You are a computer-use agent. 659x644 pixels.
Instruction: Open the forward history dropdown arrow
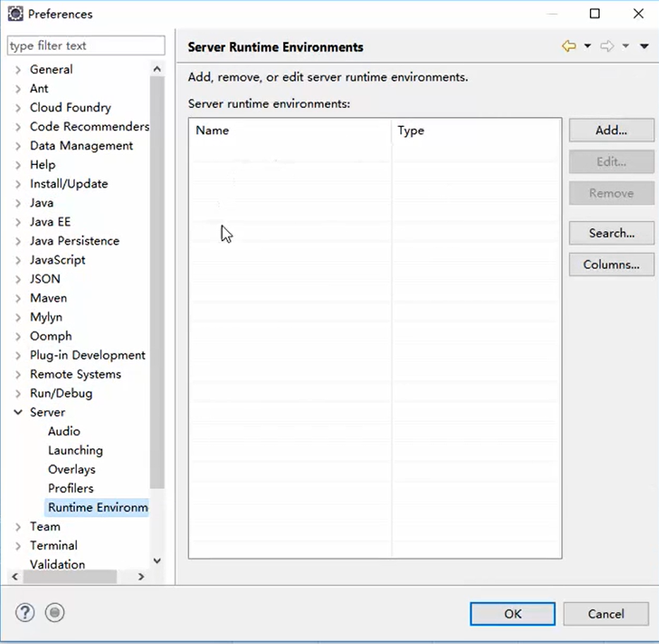pos(625,46)
